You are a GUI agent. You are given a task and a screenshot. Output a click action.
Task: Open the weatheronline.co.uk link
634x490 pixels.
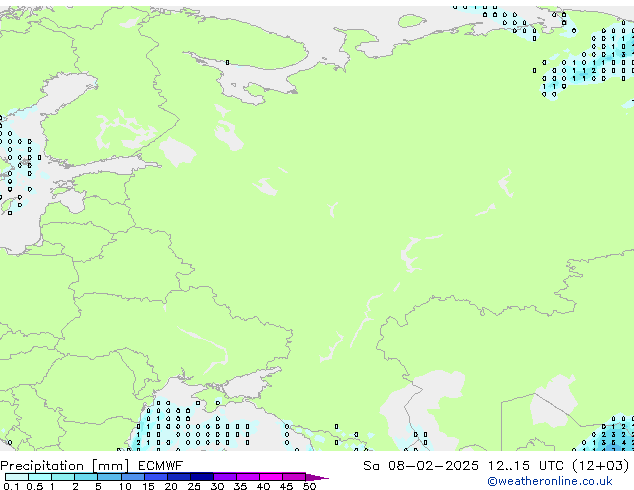550,481
